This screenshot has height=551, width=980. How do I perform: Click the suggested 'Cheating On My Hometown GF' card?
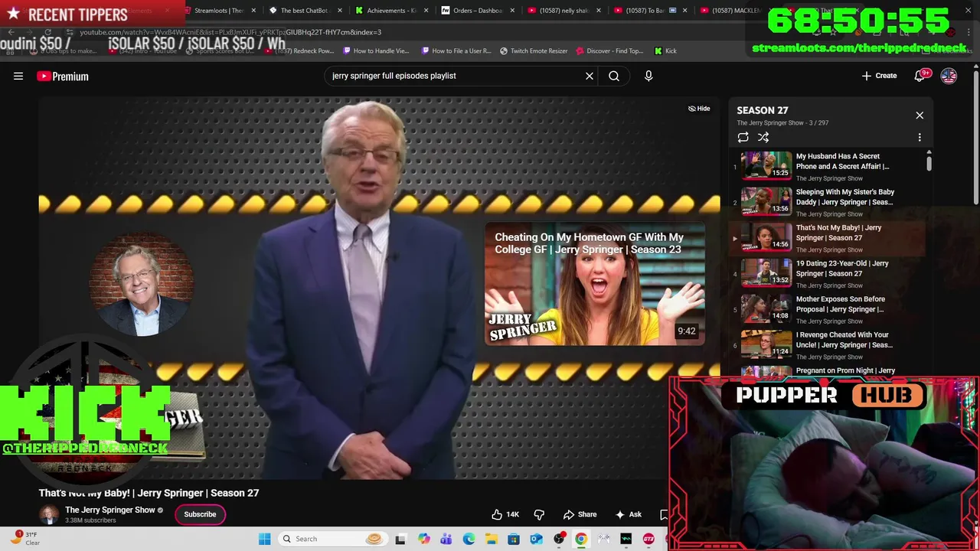[595, 284]
